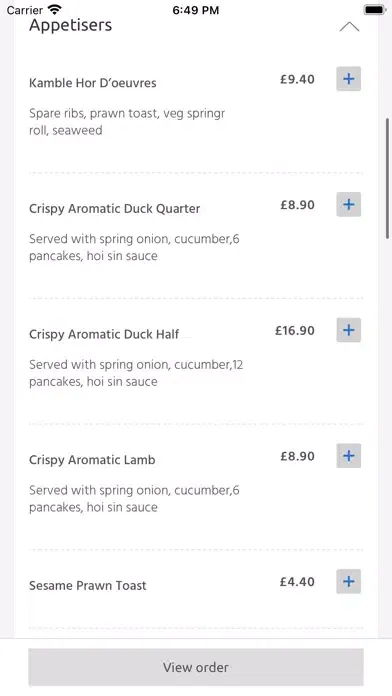Add Sesame Prawn Toast with plus icon
Screen dimensions: 392x696
point(348,581)
